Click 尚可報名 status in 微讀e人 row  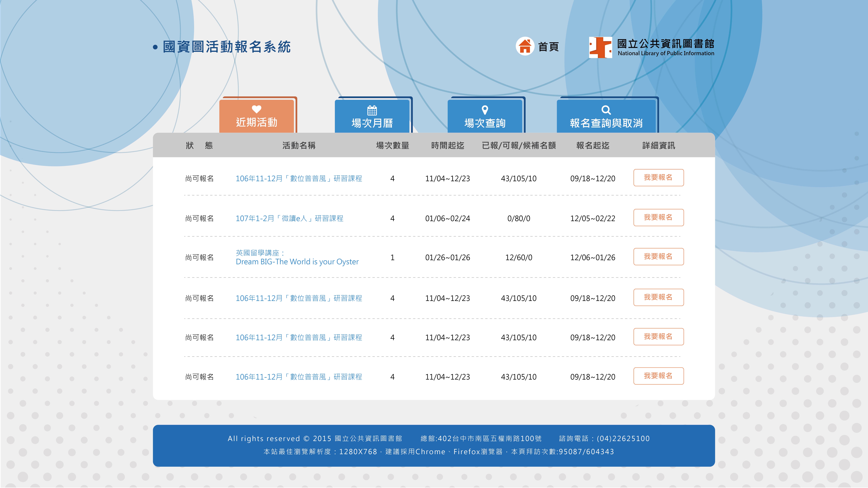[200, 219]
